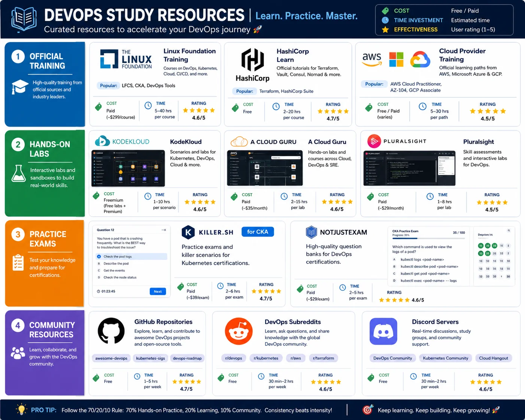
Task: Click the search icon in question grid panel
Action: [x=509, y=231]
